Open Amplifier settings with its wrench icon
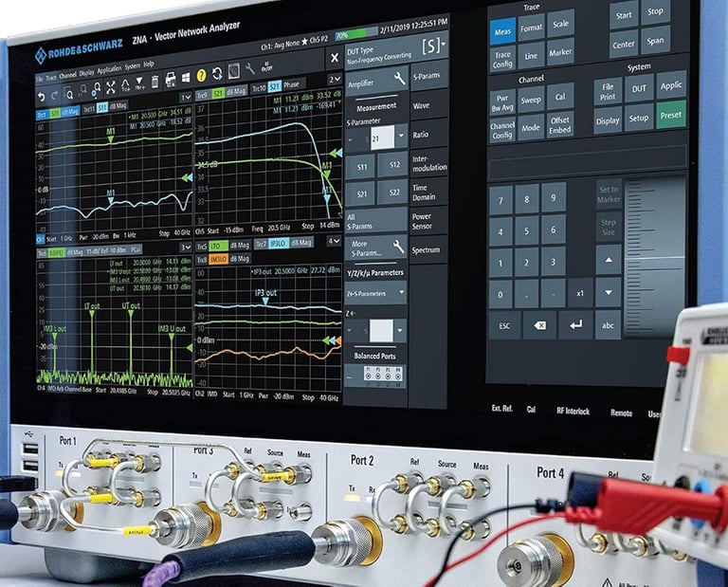 (399, 78)
